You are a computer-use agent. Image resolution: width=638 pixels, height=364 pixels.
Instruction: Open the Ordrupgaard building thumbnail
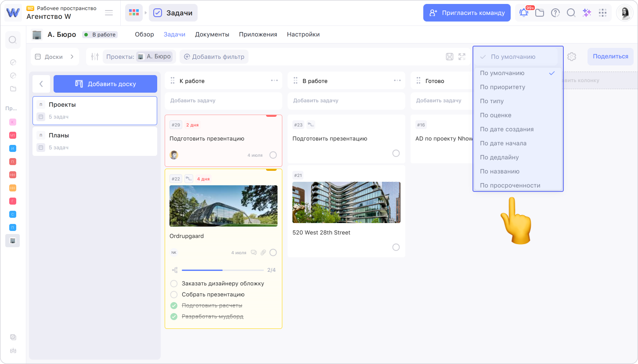point(223,206)
